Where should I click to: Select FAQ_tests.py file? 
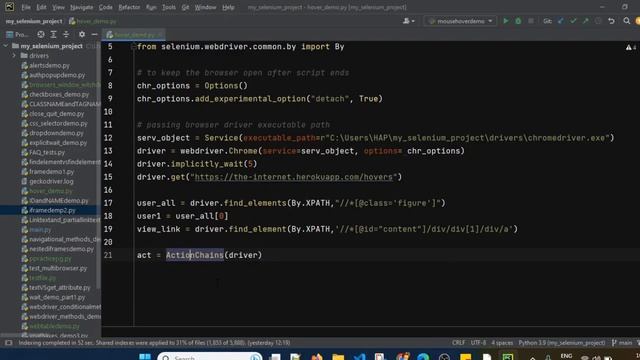pos(47,152)
